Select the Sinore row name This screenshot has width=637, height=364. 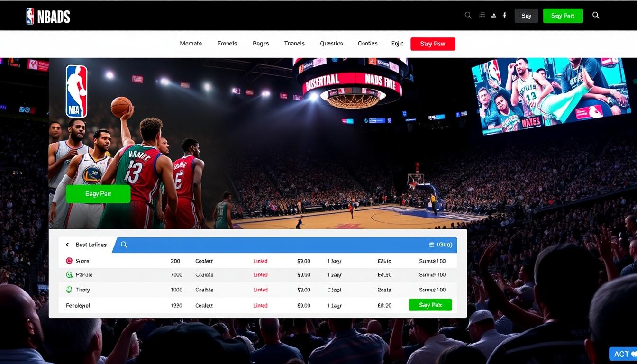click(82, 261)
